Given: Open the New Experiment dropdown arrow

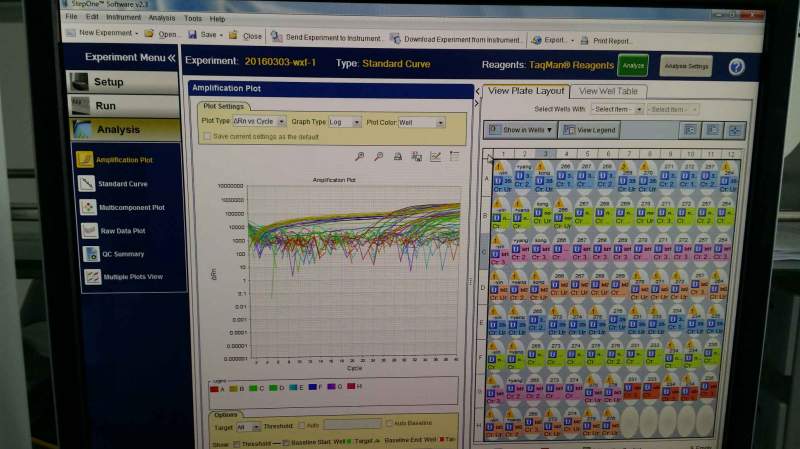Looking at the screenshot, I should point(137,34).
